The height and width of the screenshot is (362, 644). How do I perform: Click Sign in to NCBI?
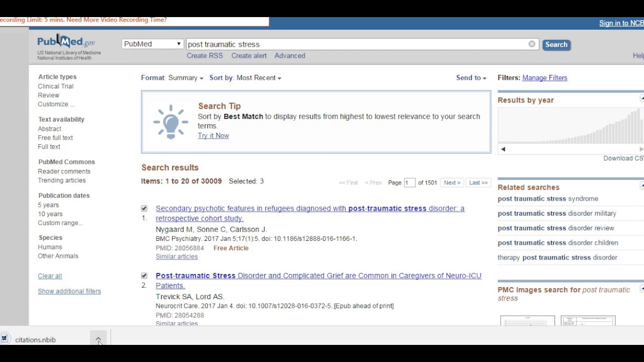pos(621,23)
